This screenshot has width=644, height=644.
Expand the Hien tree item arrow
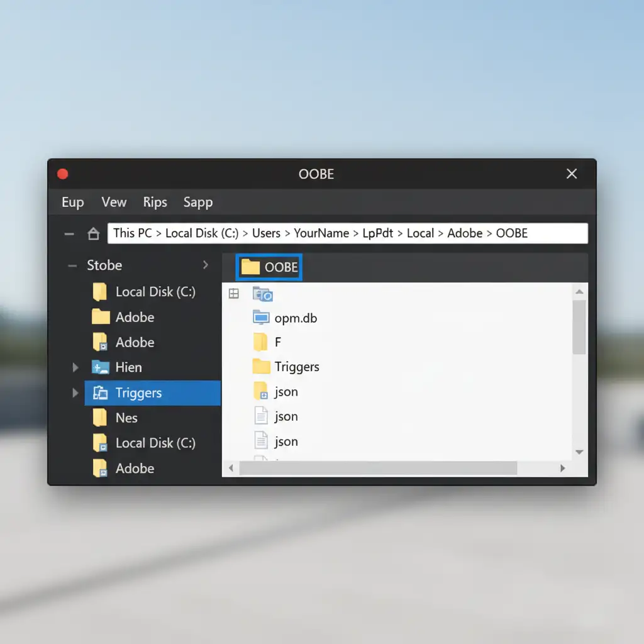[75, 367]
